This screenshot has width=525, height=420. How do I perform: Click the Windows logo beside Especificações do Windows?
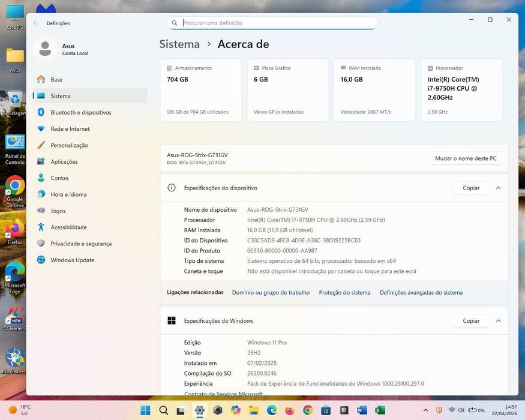(172, 321)
